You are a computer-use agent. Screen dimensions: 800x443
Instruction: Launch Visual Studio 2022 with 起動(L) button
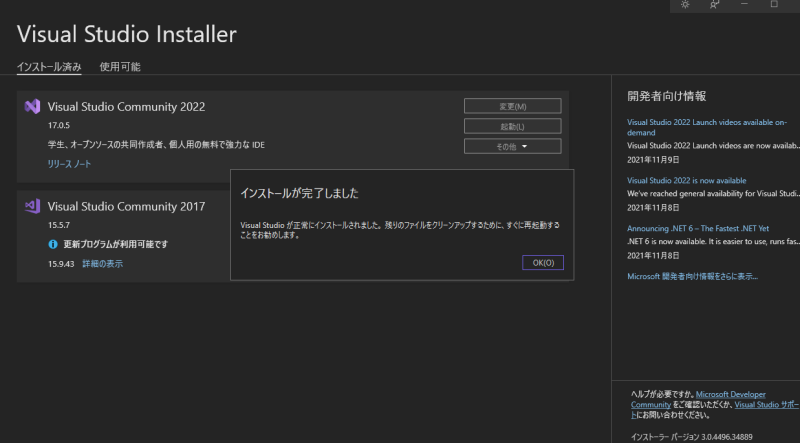coord(512,126)
